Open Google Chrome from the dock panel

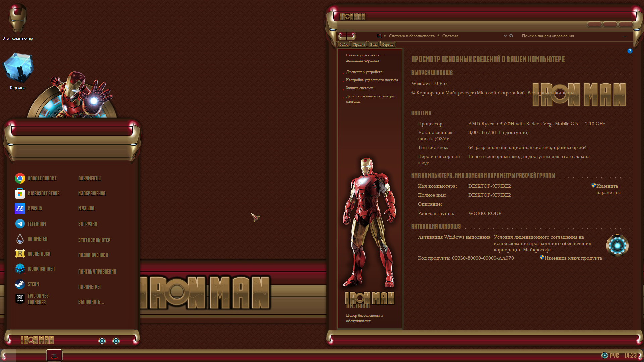pyautogui.click(x=20, y=178)
